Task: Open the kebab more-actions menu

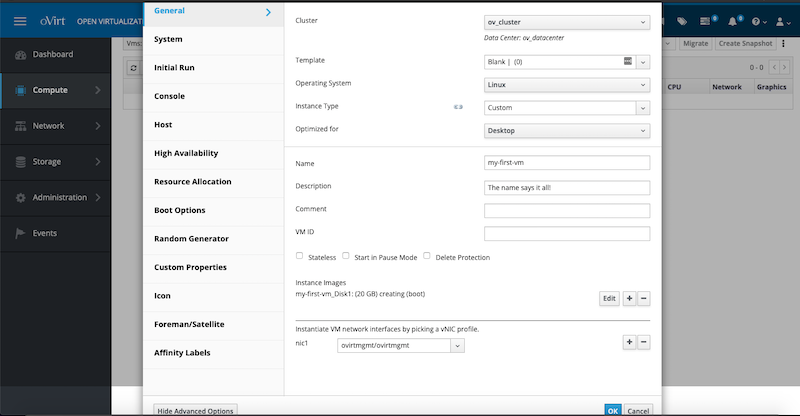Action: [783, 43]
